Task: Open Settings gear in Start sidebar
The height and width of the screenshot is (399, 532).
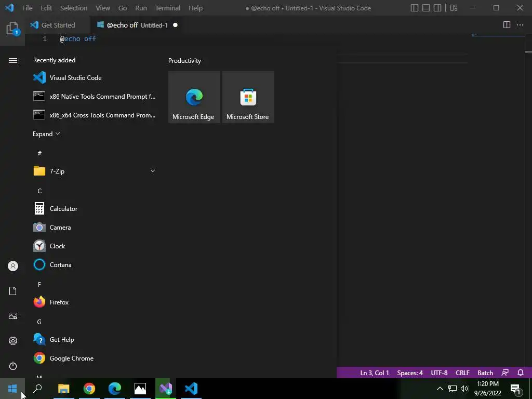Action: point(13,341)
